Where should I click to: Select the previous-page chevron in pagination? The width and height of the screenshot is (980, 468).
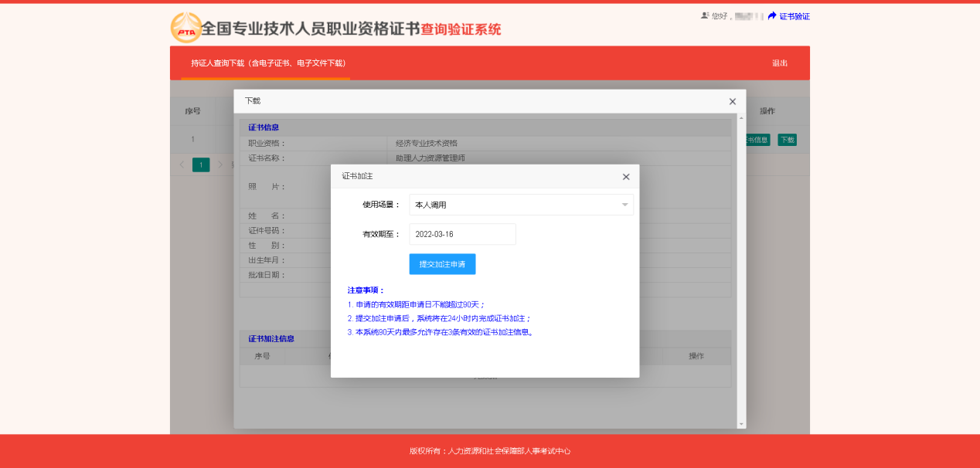coord(181,164)
